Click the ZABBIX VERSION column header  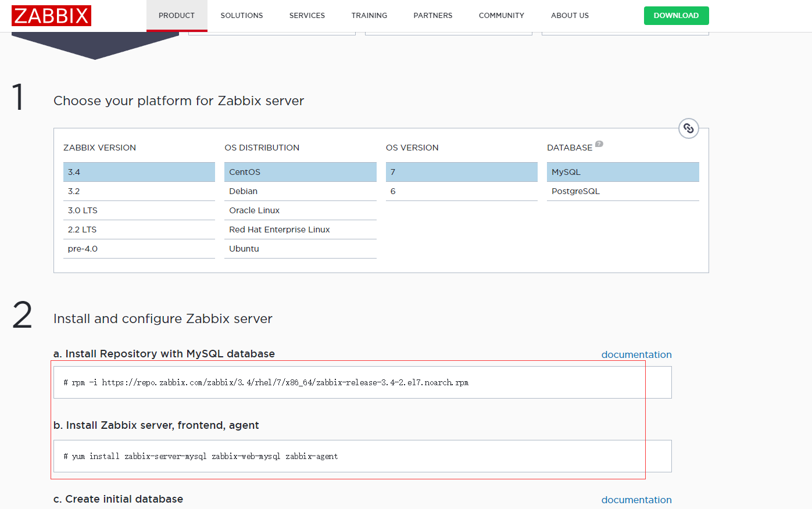(x=99, y=148)
